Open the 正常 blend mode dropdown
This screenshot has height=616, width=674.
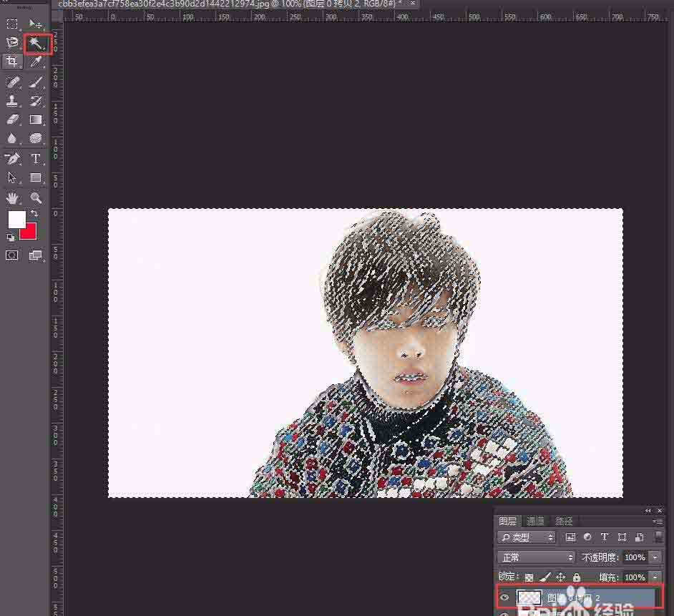[537, 557]
